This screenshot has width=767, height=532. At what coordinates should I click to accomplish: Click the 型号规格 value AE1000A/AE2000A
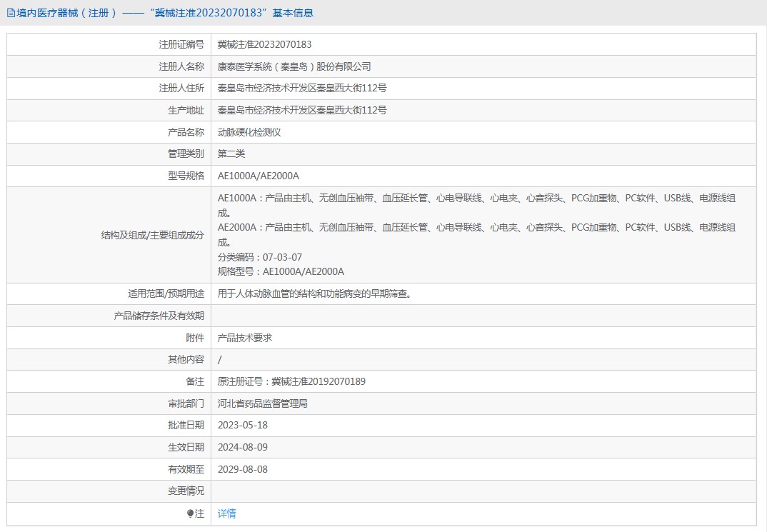tap(258, 176)
